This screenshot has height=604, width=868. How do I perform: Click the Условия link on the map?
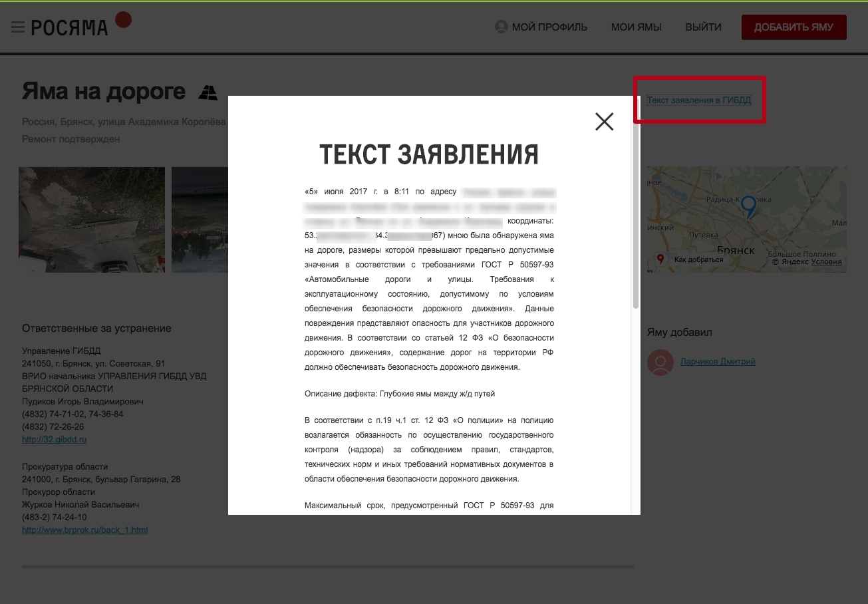(826, 261)
